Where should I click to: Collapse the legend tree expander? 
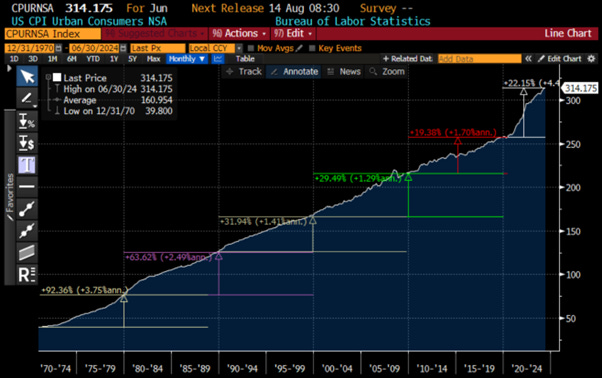[48, 77]
